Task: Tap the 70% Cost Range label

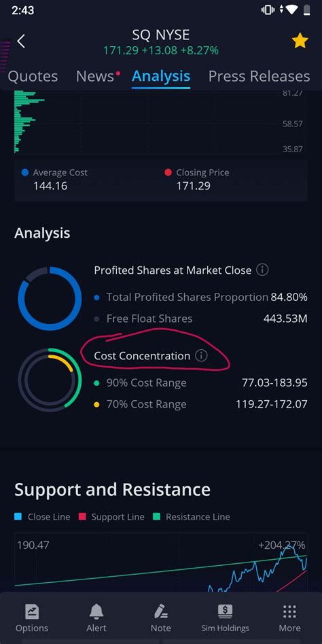Action: (x=146, y=404)
